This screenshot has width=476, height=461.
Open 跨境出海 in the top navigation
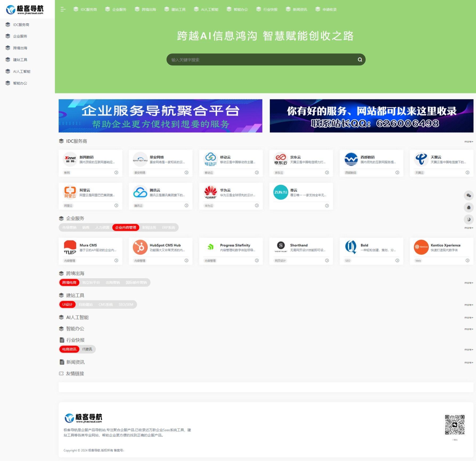point(145,9)
